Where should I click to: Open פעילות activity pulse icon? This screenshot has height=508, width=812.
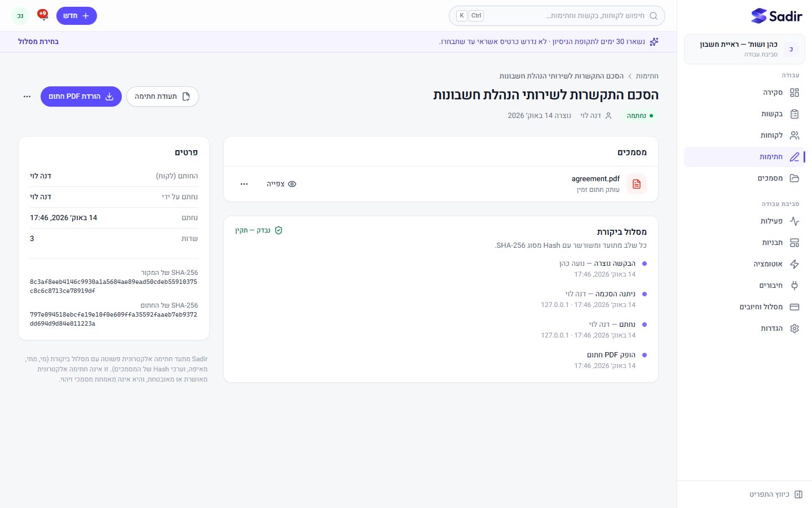pos(795,221)
